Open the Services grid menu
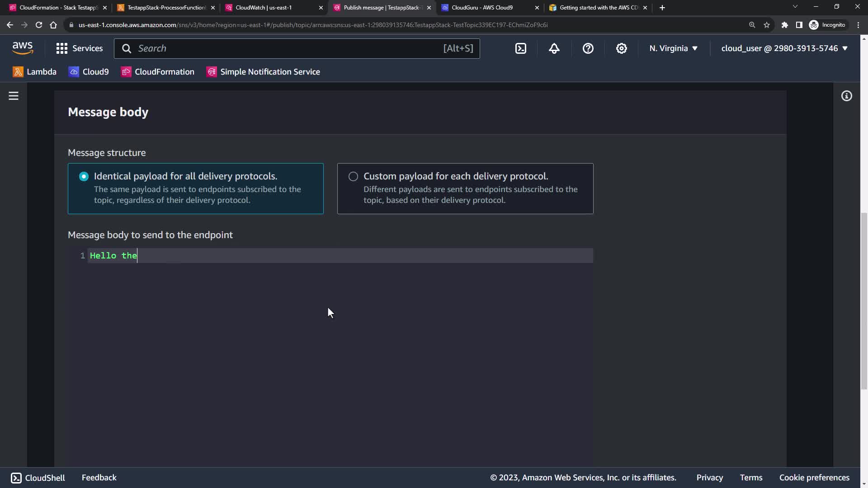This screenshot has width=868, height=488. point(80,48)
